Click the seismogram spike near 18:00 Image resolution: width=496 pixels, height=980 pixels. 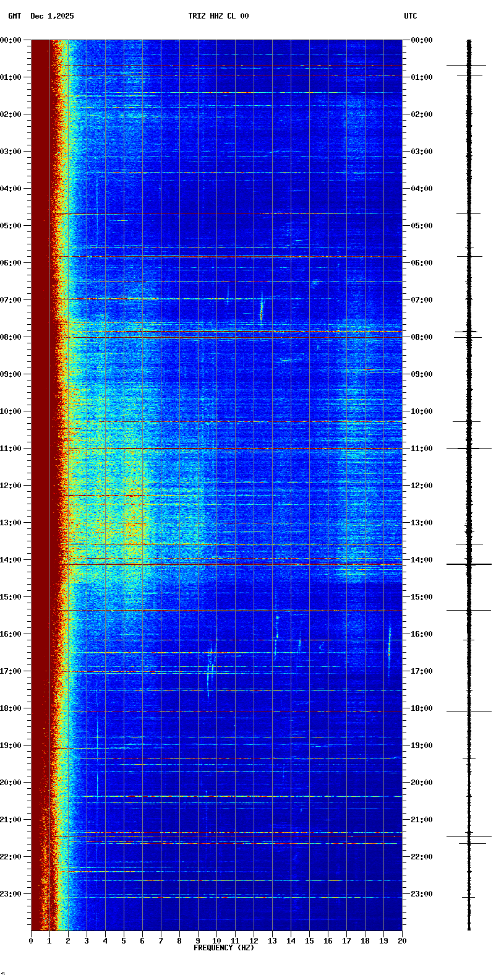coord(469,711)
